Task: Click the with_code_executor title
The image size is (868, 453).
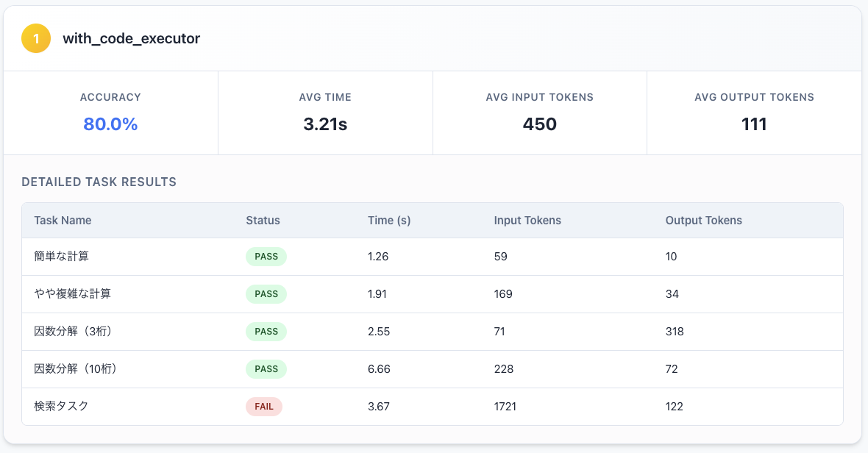Action: point(131,39)
